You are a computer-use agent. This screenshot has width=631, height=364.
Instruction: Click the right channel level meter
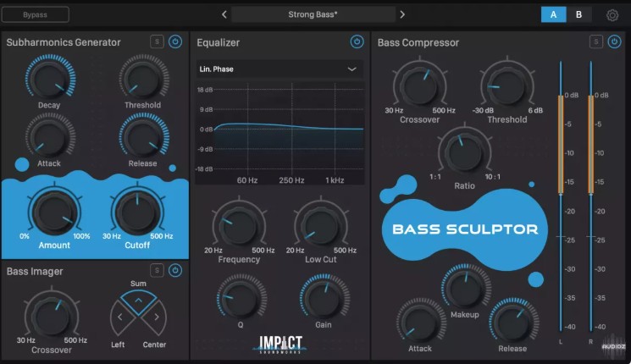click(x=590, y=196)
